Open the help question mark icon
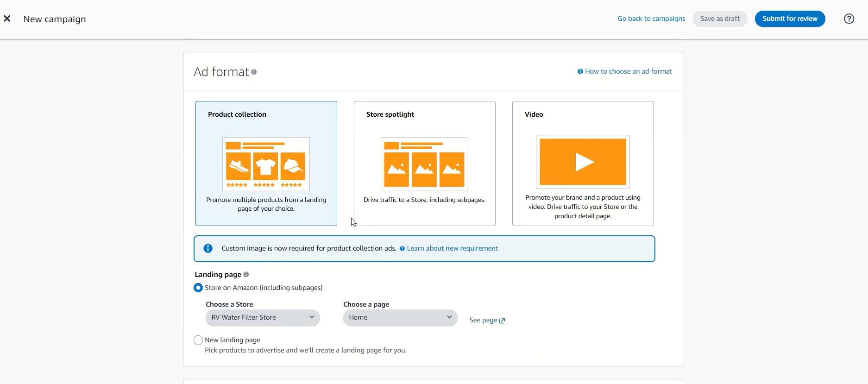The width and height of the screenshot is (868, 384). coord(849,19)
